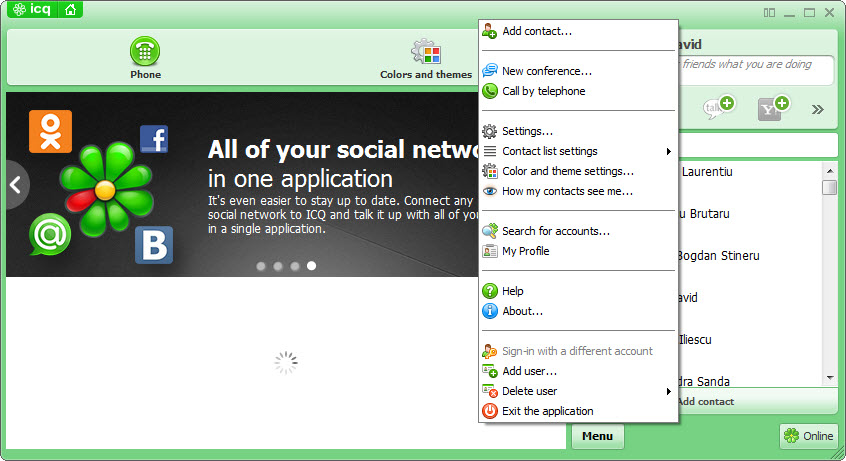Select Call by telephone menu entry
The width and height of the screenshot is (846, 461).
tap(578, 91)
